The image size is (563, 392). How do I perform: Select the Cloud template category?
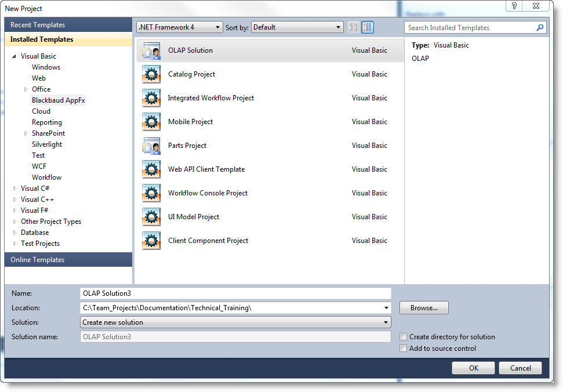[41, 111]
